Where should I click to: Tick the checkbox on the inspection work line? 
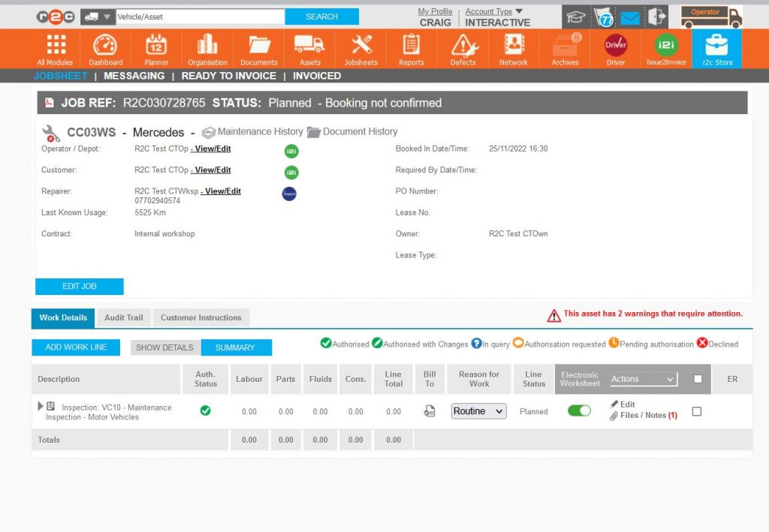(696, 411)
